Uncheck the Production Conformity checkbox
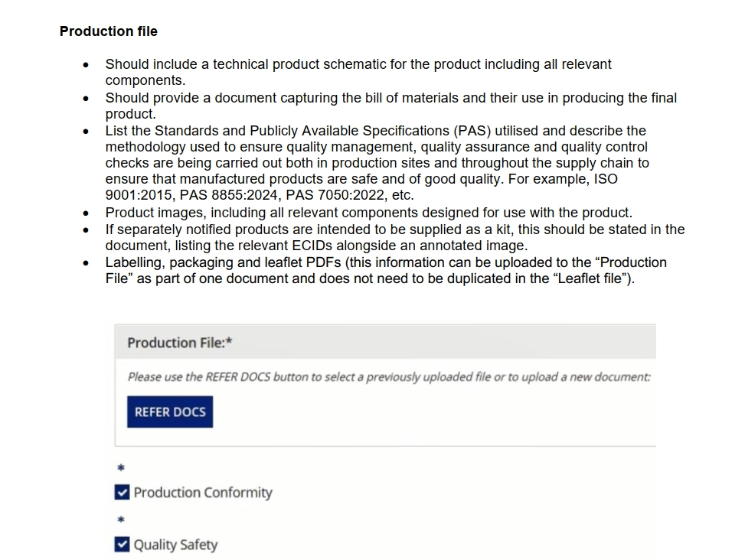Viewport: 745px width, 560px height. 123,492
